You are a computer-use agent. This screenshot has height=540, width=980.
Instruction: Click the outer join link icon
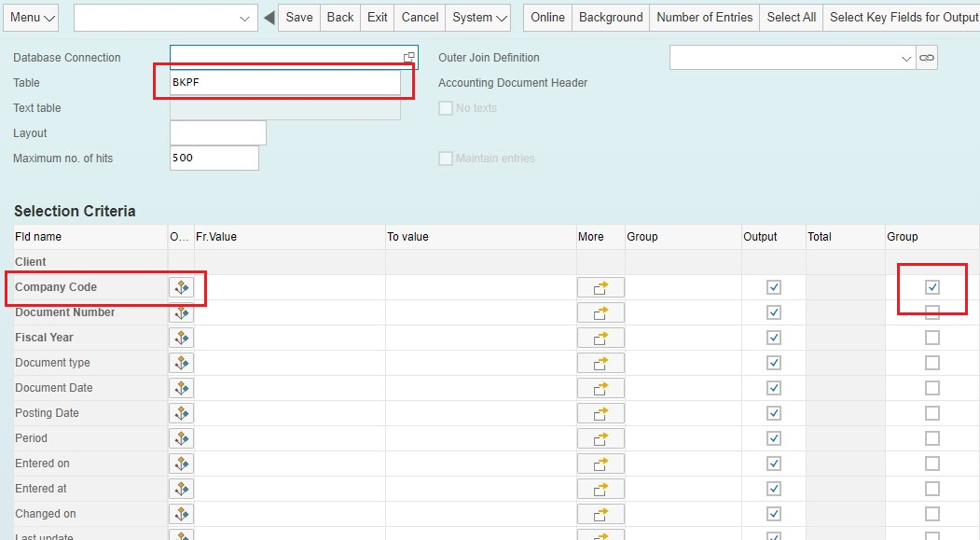point(927,58)
